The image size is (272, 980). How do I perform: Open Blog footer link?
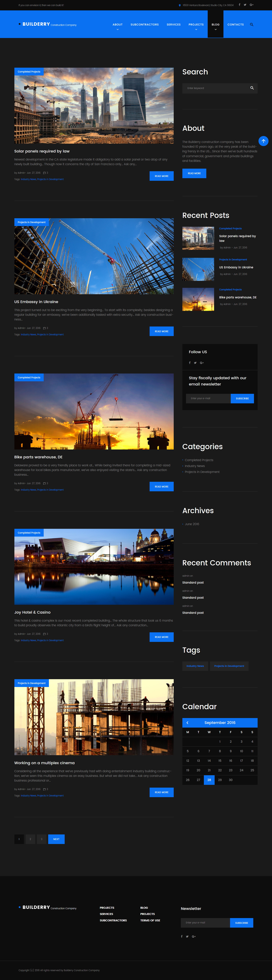pos(144,908)
